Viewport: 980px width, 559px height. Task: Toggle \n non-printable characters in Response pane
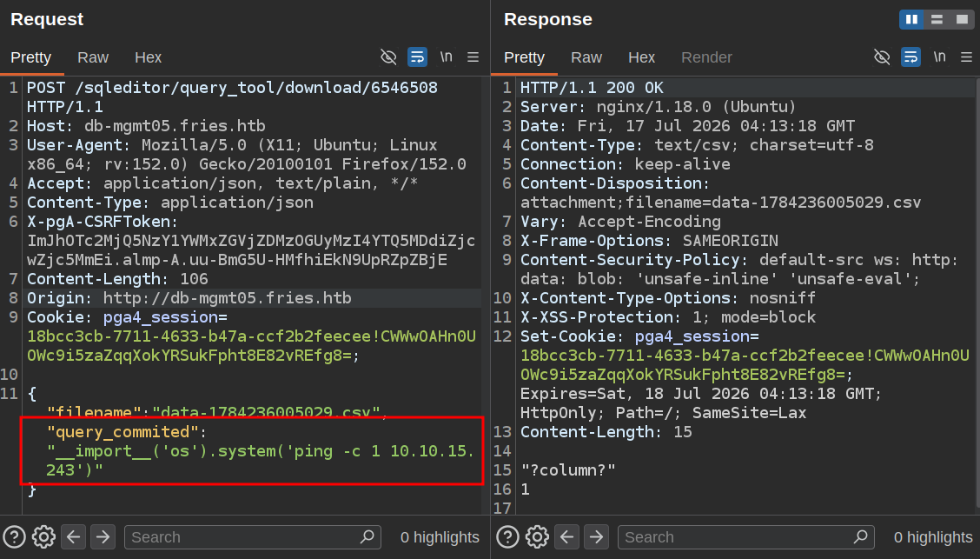click(939, 57)
